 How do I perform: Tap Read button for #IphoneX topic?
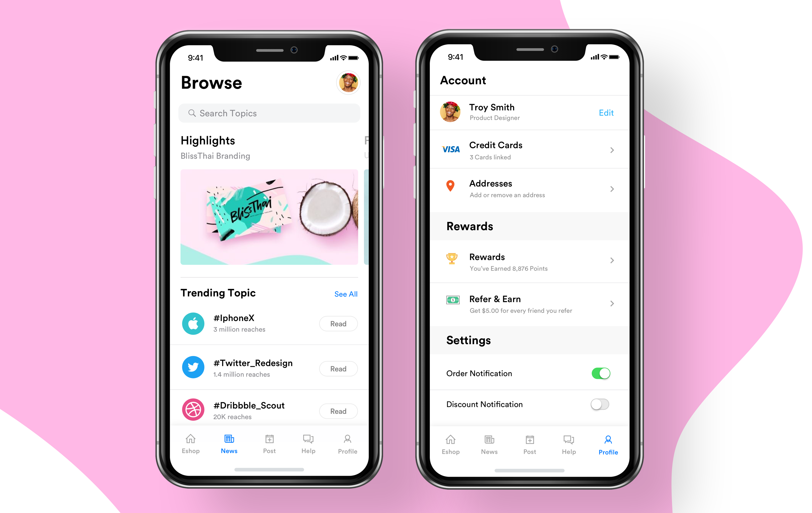[338, 323]
